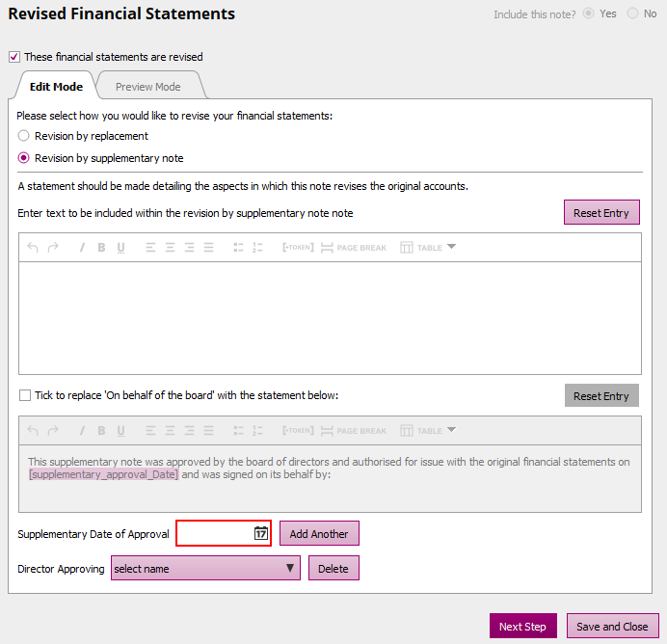The height and width of the screenshot is (644, 667).
Task: Click redo in the supplementary note editor toolbar
Action: pos(53,248)
